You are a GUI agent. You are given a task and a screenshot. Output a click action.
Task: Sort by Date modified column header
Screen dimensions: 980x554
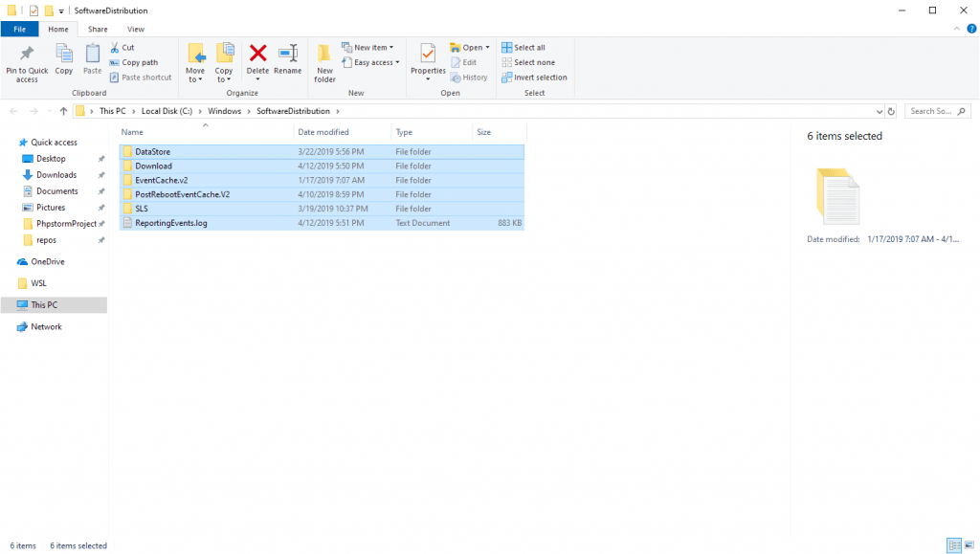click(x=323, y=132)
